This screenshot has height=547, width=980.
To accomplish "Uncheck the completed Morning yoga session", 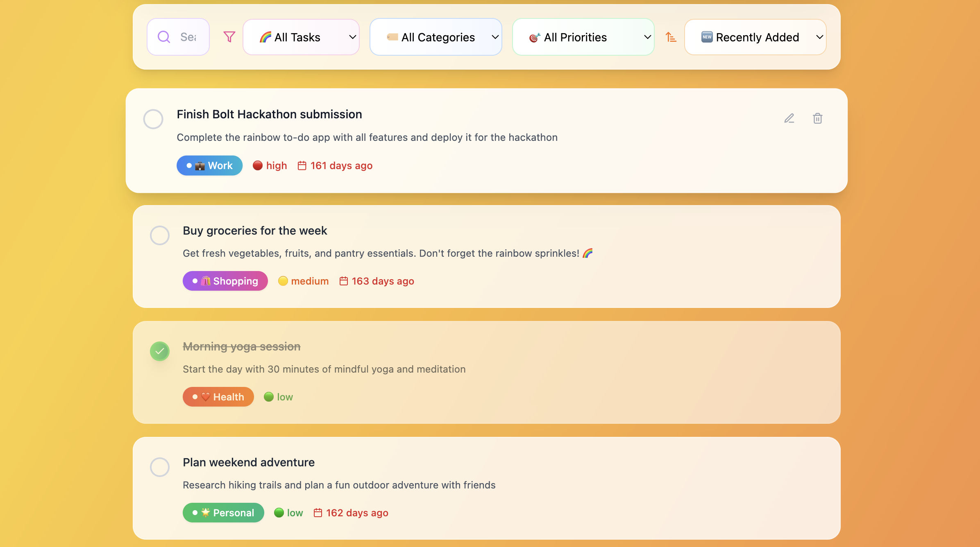I will click(x=160, y=351).
